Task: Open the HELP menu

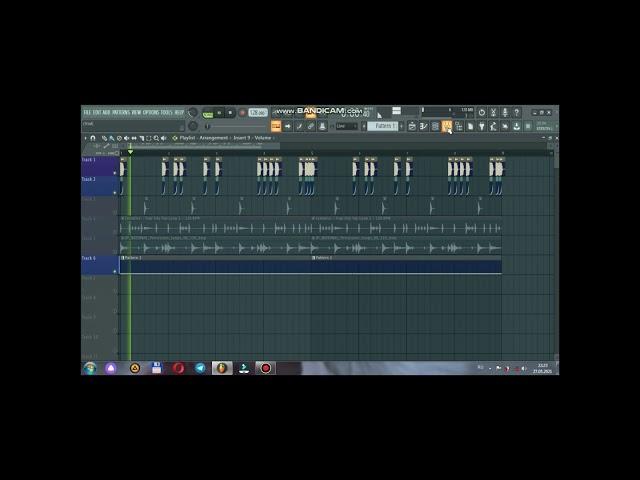Action: point(179,112)
